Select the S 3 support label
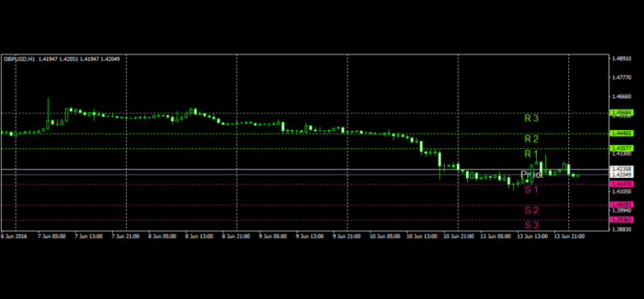This screenshot has height=299, width=644. point(531,225)
